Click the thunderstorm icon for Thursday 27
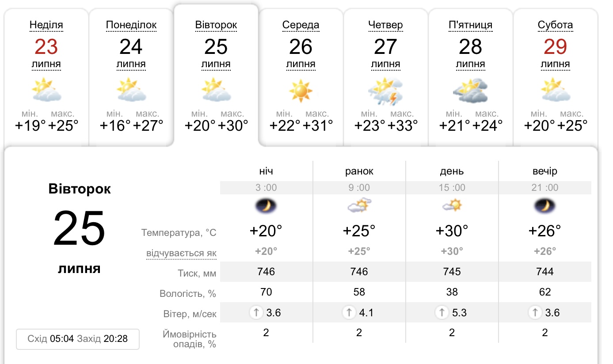 coord(385,91)
